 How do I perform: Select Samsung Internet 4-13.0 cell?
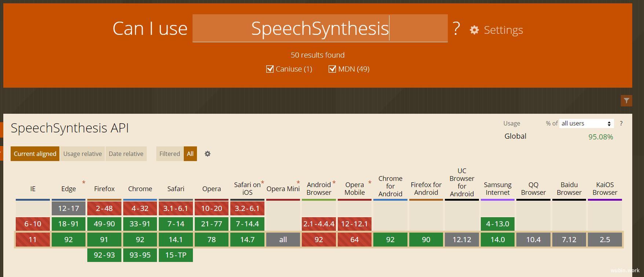tap(498, 224)
